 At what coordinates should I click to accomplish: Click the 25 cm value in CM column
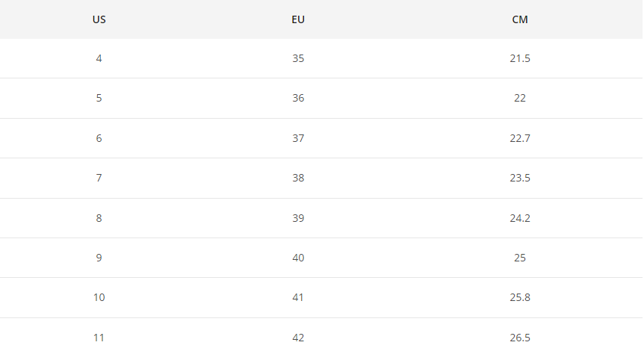pyautogui.click(x=520, y=258)
